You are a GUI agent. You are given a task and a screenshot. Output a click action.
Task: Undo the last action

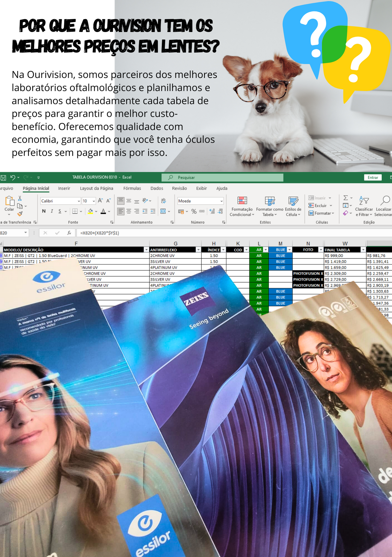[x=13, y=177]
